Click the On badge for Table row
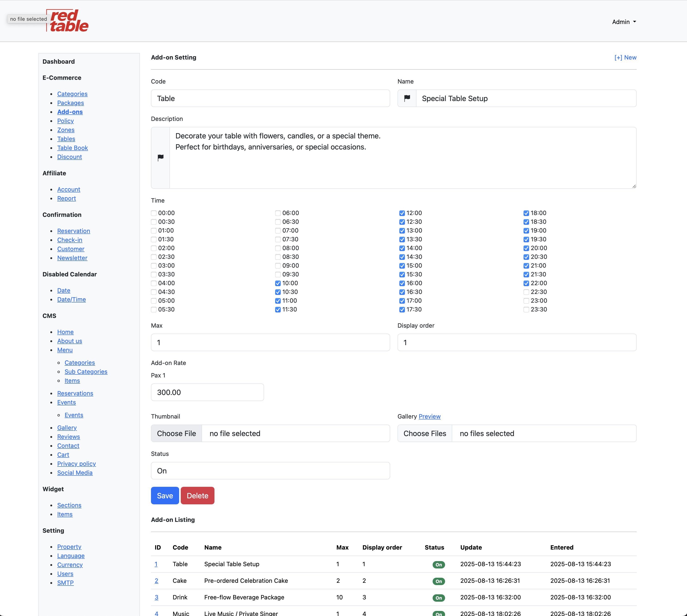687x616 pixels. click(x=438, y=565)
